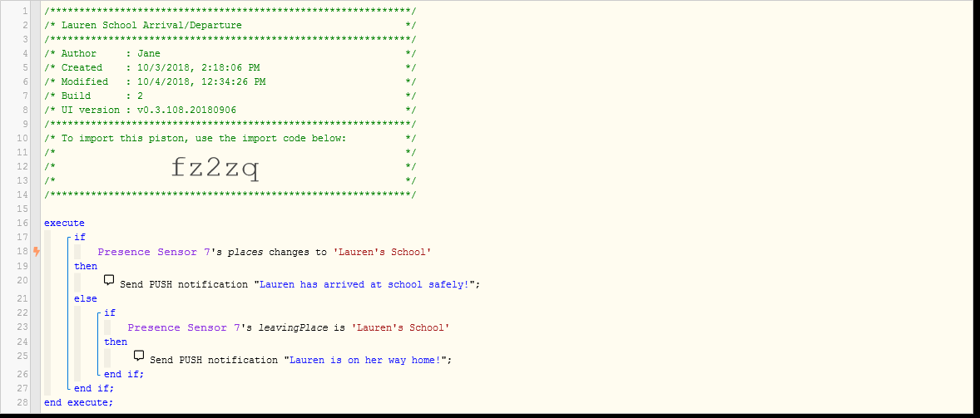Click the first 'then' keyword
Screen dimensions: 980x418
click(86, 267)
